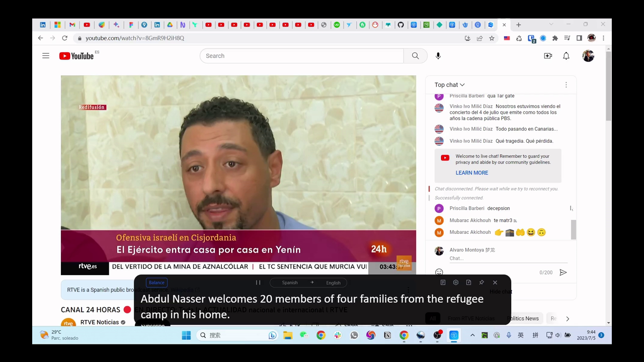The image size is (644, 362).
Task: Open the Create video camera icon
Action: [548, 56]
